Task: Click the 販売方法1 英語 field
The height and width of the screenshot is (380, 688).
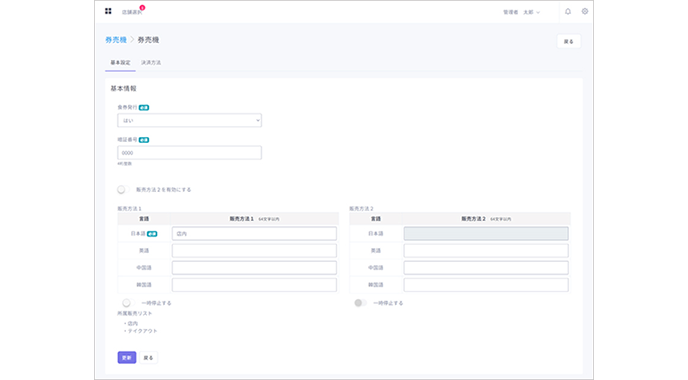Action: pyautogui.click(x=254, y=251)
